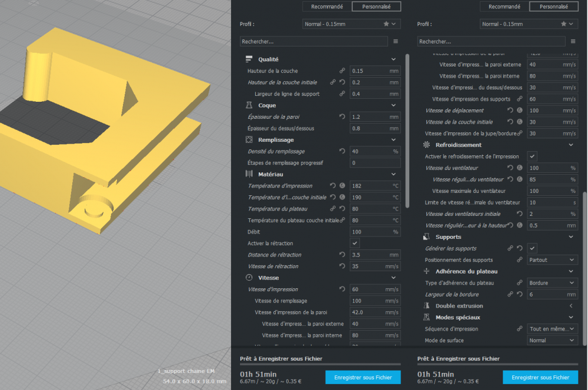This screenshot has height=390, width=588.
Task: Click link icon for Vitesse d'impression des supports
Action: pyautogui.click(x=519, y=99)
